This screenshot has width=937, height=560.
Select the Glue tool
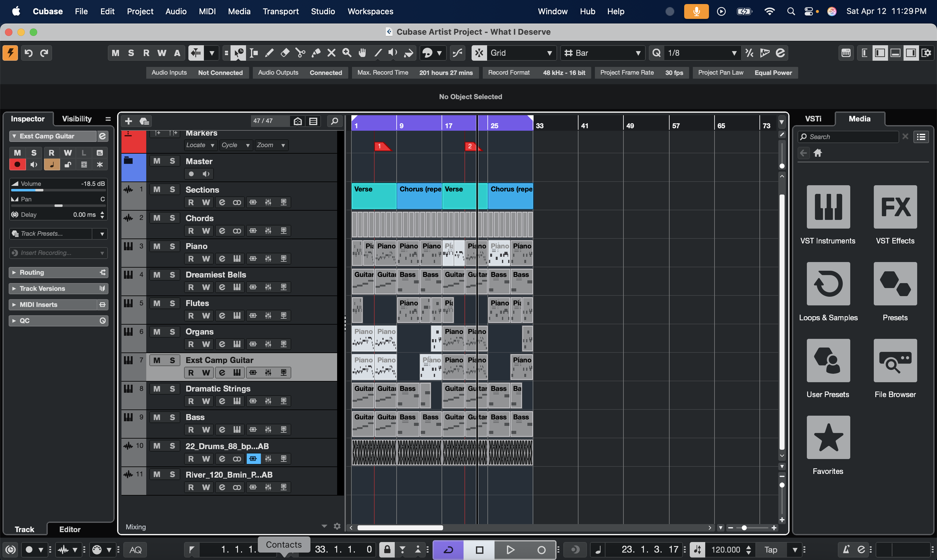point(316,53)
